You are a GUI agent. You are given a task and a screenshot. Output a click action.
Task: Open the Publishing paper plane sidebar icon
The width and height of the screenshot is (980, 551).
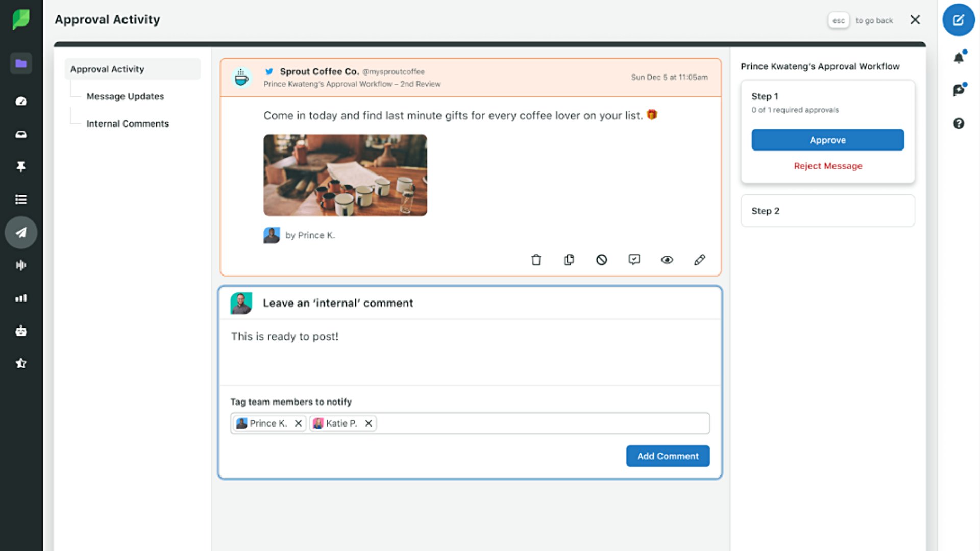point(21,233)
